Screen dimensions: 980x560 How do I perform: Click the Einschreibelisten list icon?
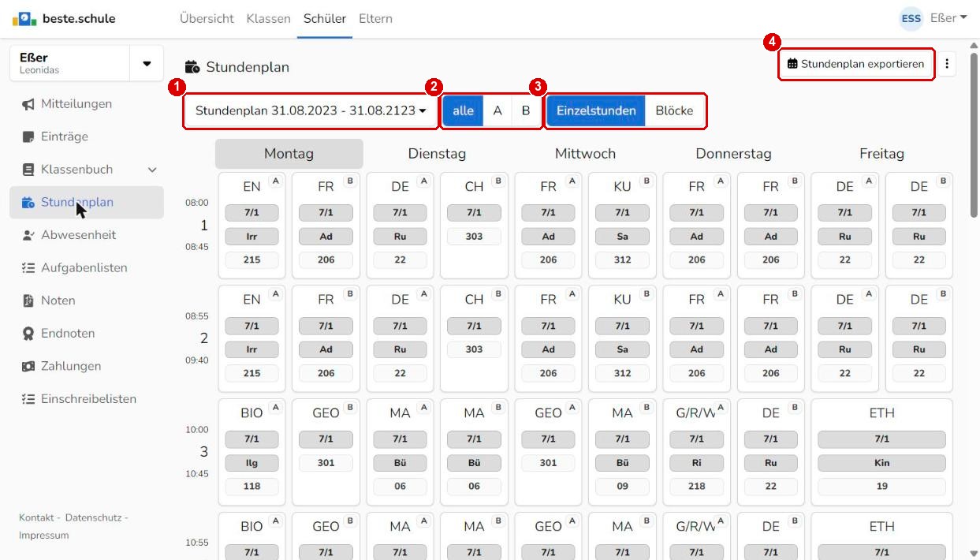coord(28,399)
